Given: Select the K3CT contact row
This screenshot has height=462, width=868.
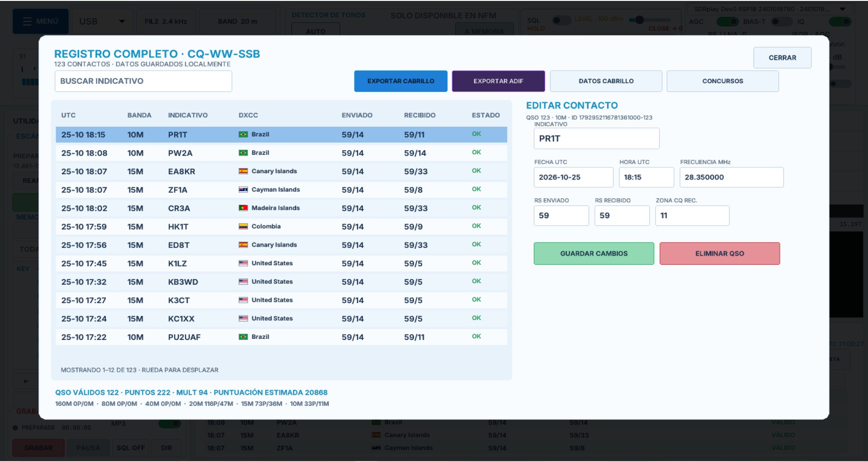Looking at the screenshot, I should point(281,300).
